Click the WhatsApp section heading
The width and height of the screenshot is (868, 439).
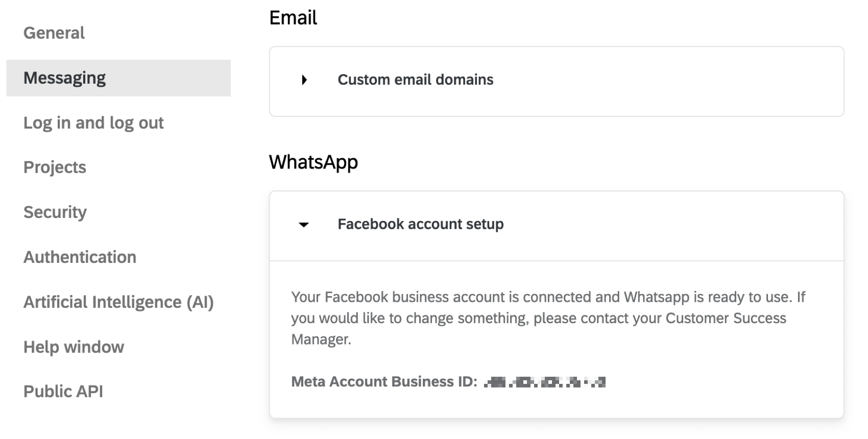314,162
